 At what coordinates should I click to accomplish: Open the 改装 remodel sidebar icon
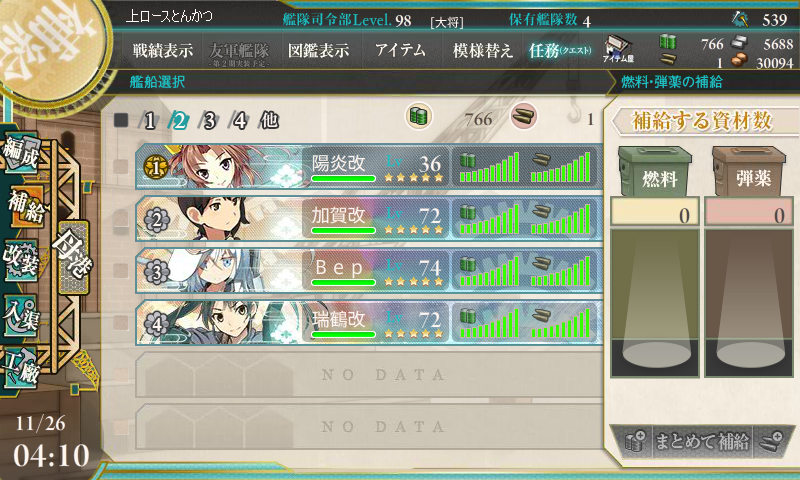click(x=20, y=259)
